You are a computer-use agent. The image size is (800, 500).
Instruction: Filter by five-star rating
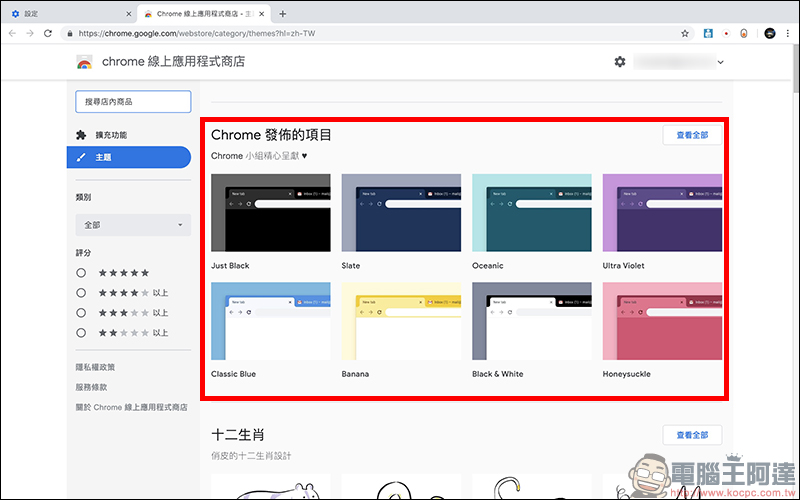tap(81, 273)
